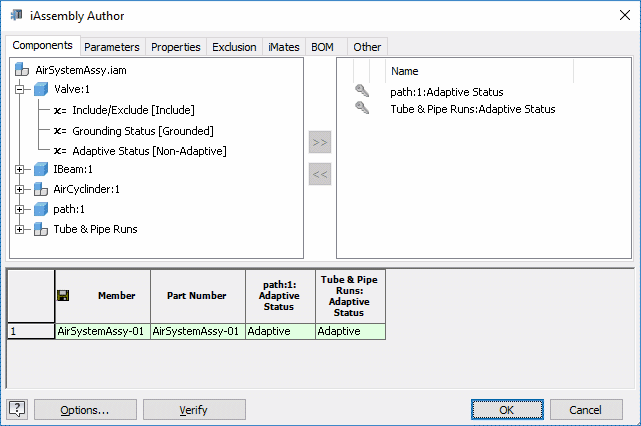Select the AirCylinder:1 tree label
The image size is (641, 426).
pyautogui.click(x=86, y=189)
